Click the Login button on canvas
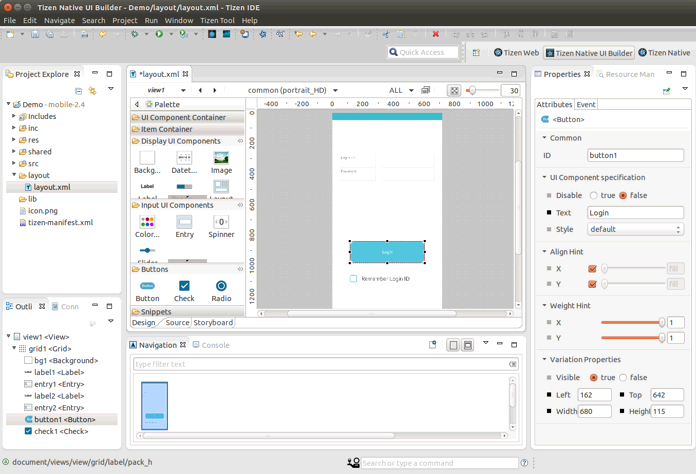The width and height of the screenshot is (696, 474). 387,252
